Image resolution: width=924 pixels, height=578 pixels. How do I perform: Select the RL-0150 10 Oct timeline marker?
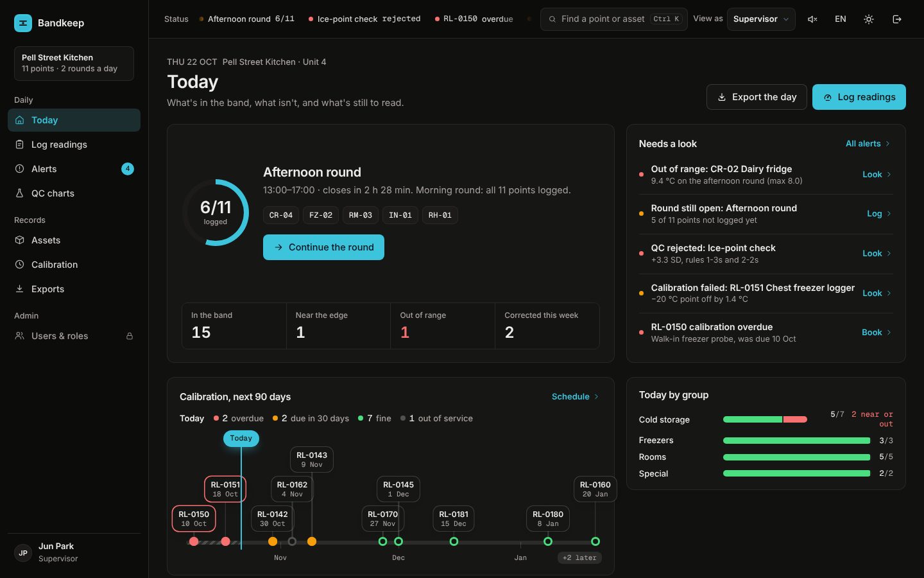click(194, 519)
